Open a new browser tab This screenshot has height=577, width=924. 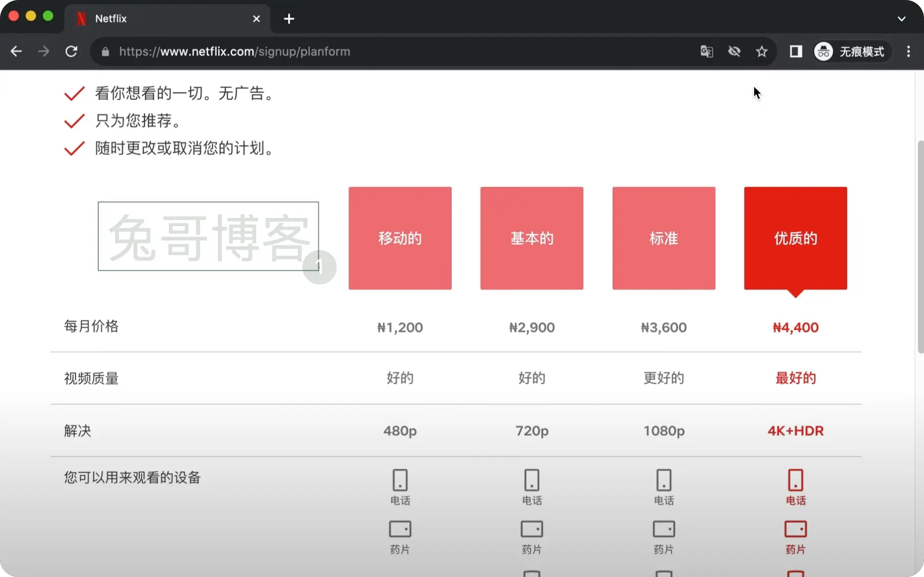tap(289, 19)
